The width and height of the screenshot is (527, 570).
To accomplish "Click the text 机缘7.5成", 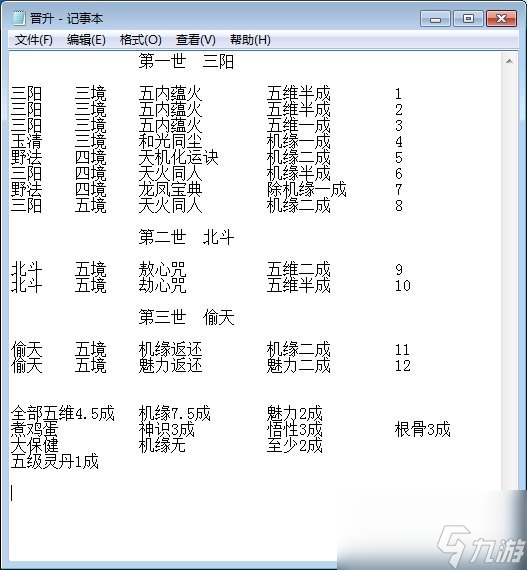I will (x=174, y=413).
